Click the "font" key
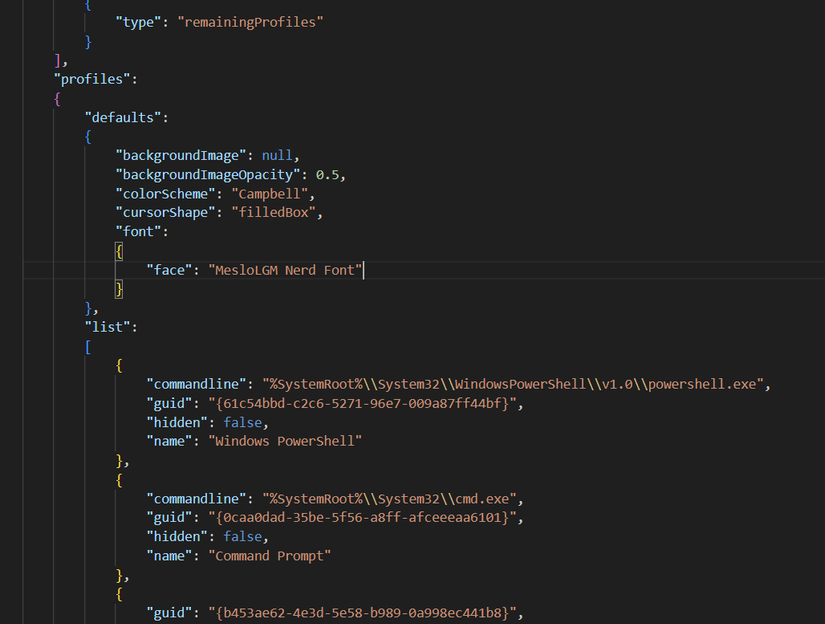The width and height of the screenshot is (825, 624). [x=138, y=232]
